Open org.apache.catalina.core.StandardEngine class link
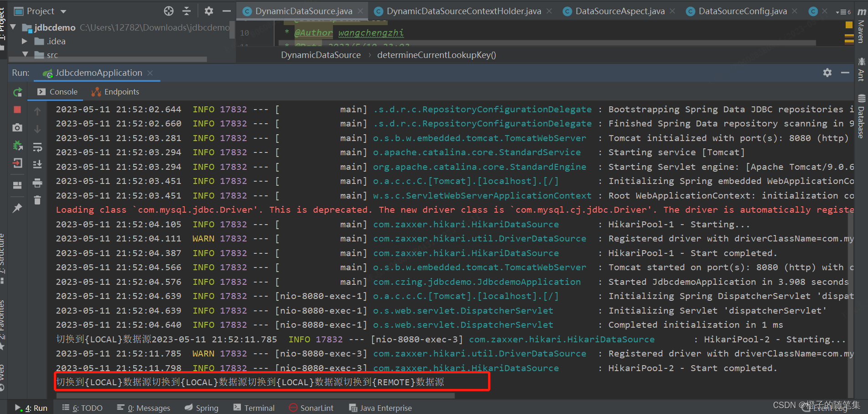This screenshot has width=868, height=414. click(479, 167)
